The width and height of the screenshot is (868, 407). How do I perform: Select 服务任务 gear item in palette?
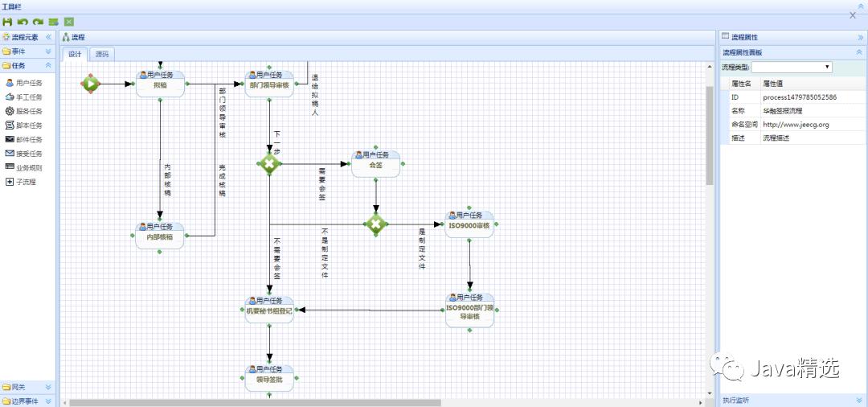point(24,111)
